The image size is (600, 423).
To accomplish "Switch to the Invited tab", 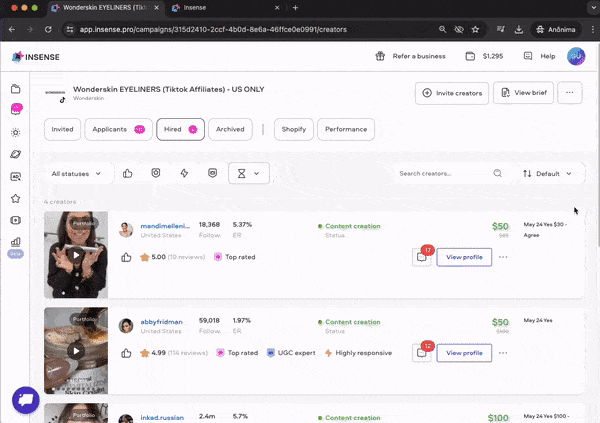I will point(62,129).
